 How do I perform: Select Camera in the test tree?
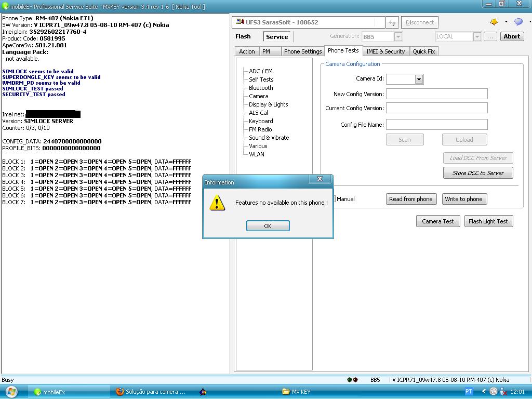(258, 96)
